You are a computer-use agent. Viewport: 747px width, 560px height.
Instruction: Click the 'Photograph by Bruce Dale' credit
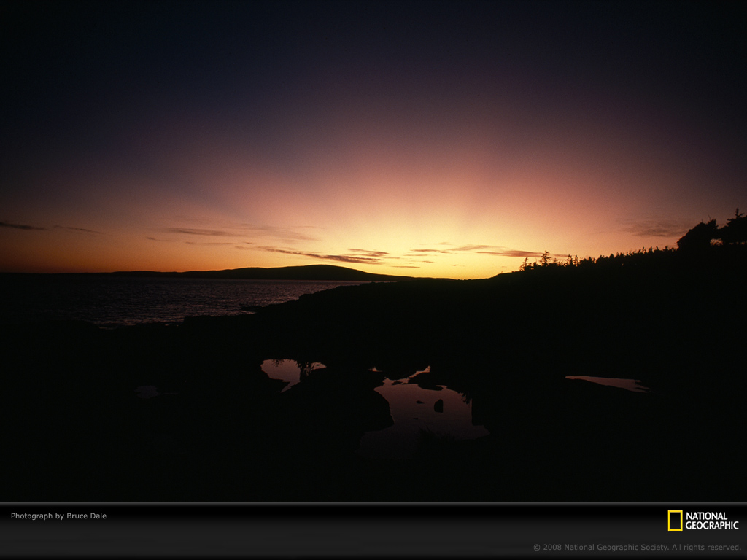point(58,516)
